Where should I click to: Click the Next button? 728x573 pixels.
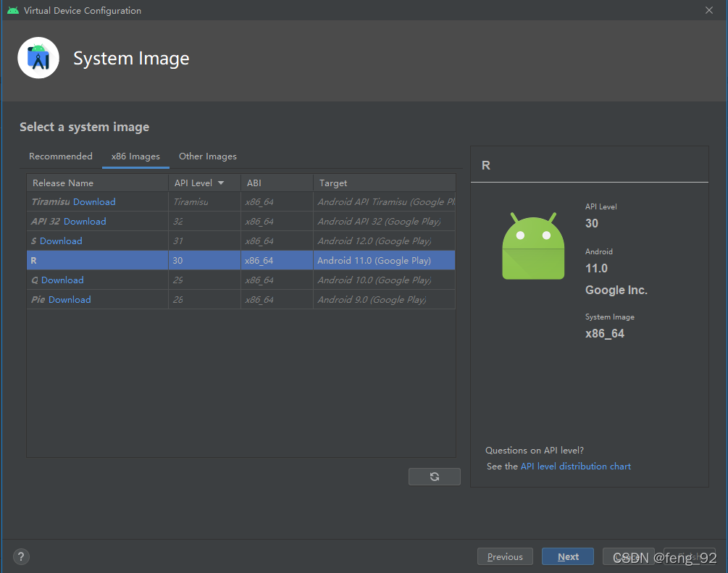pos(567,556)
